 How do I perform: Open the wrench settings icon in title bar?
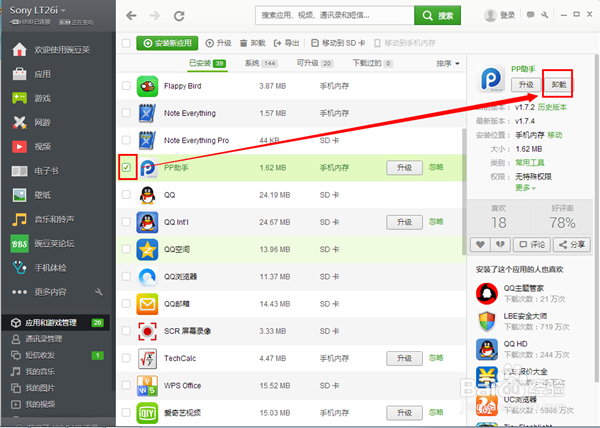(x=545, y=15)
